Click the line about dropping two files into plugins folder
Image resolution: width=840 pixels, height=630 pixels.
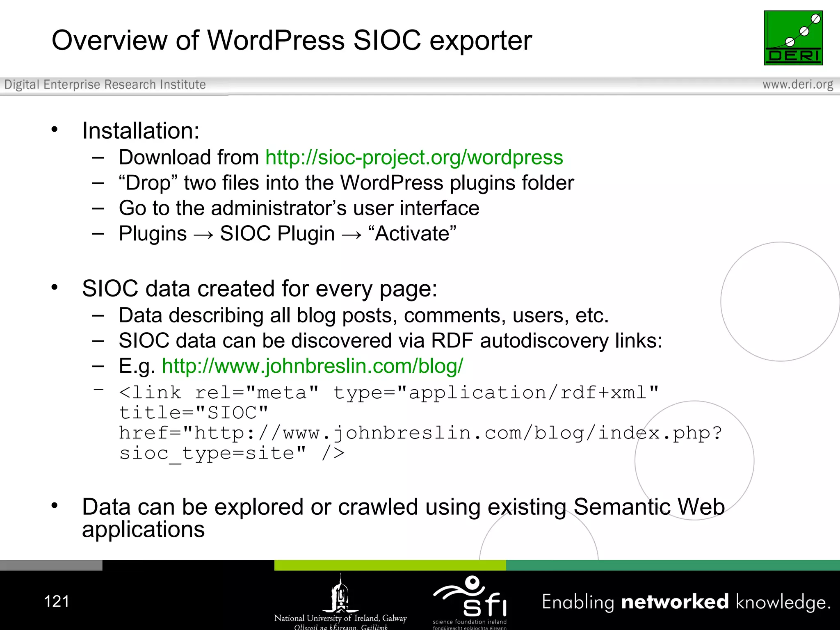[346, 183]
